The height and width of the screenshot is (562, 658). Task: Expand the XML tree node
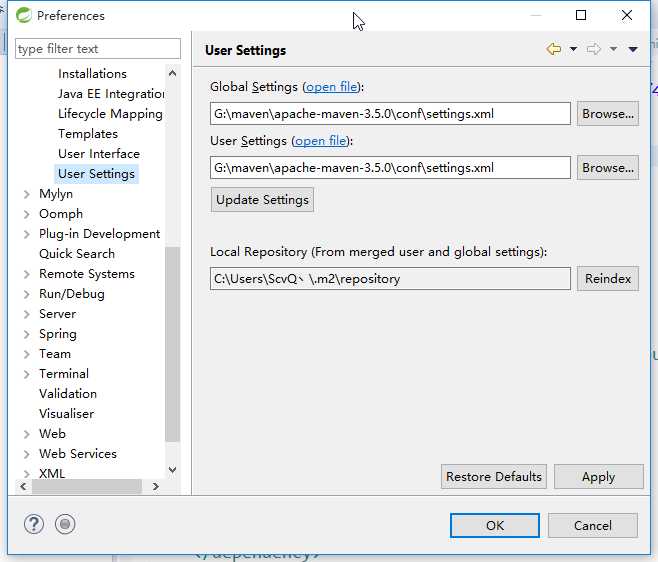pos(26,474)
